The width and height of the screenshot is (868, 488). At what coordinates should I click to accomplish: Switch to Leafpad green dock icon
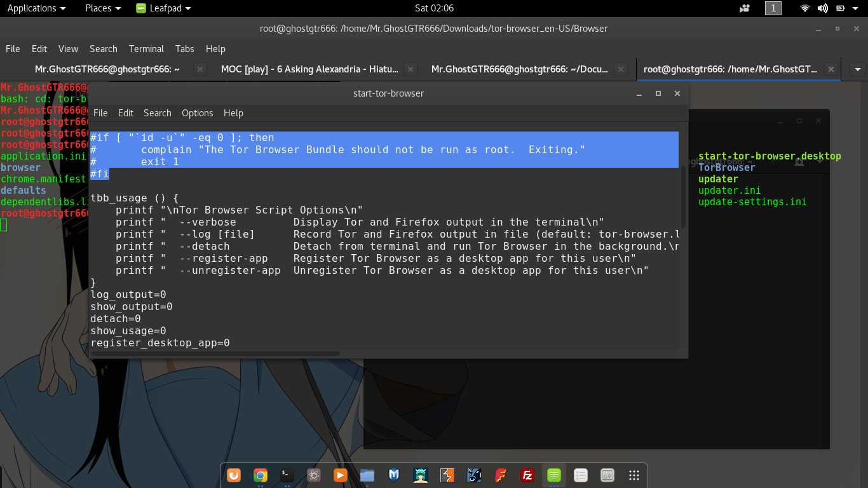pos(554,475)
